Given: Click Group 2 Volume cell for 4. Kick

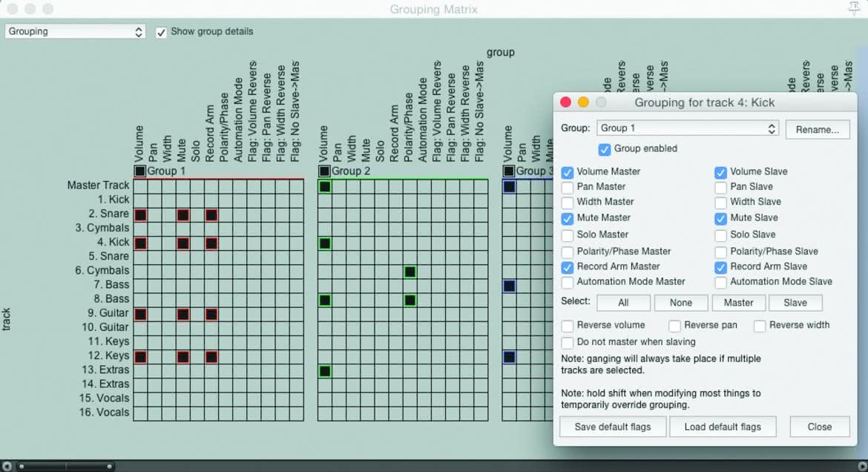Looking at the screenshot, I should [325, 243].
